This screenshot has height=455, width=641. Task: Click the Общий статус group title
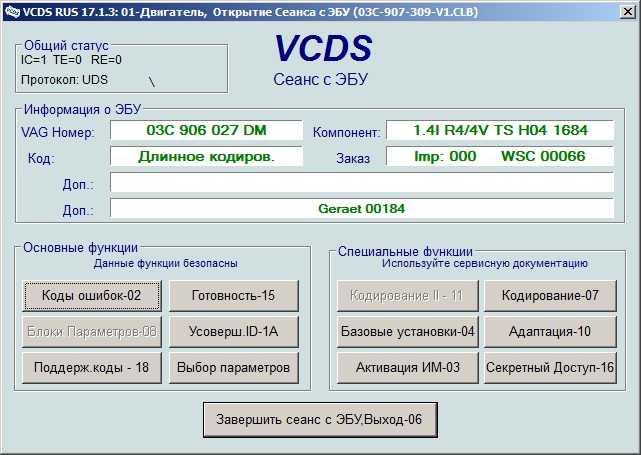tap(66, 45)
